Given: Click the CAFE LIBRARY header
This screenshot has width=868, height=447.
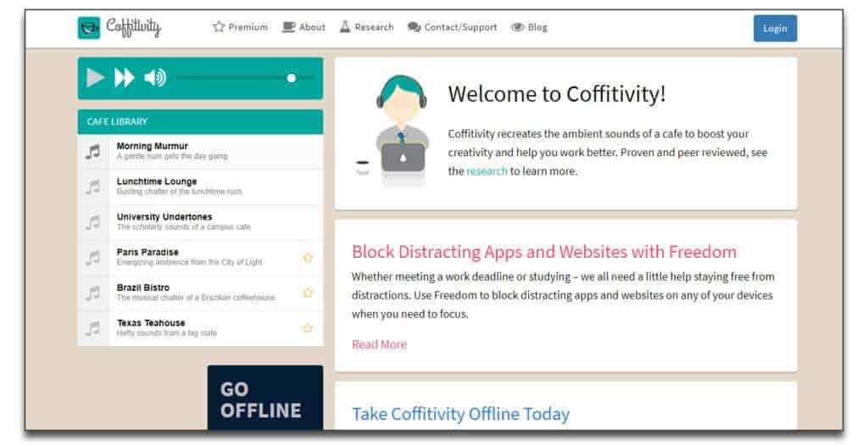Looking at the screenshot, I should coord(200,121).
